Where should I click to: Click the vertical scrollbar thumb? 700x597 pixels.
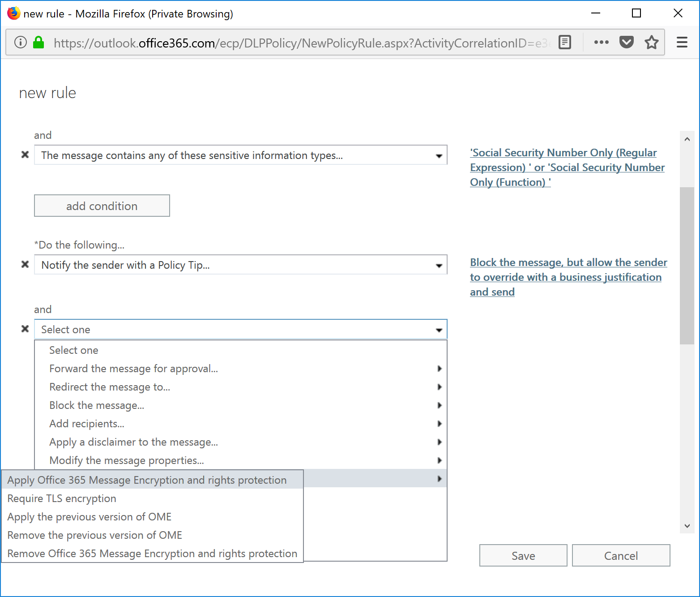687,265
